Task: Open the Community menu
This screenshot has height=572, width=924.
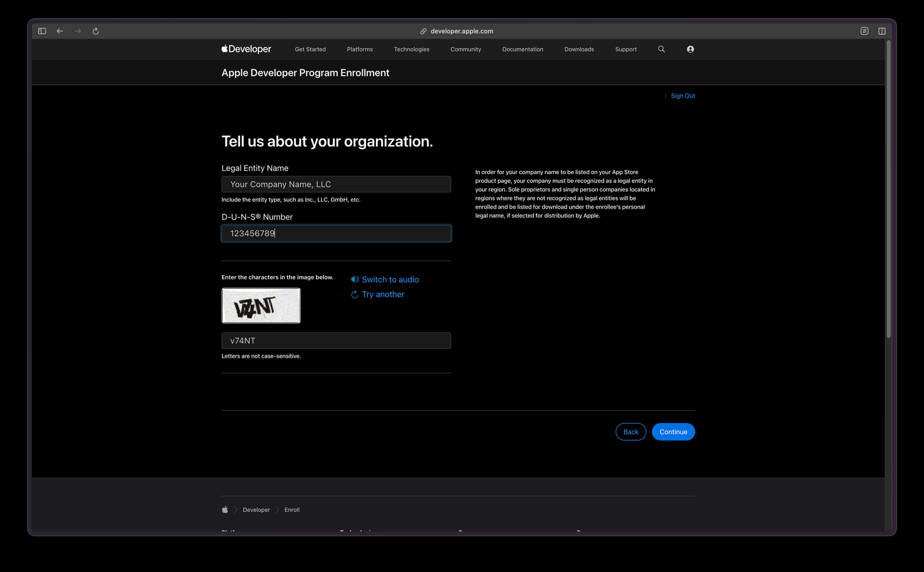Action: coord(466,50)
